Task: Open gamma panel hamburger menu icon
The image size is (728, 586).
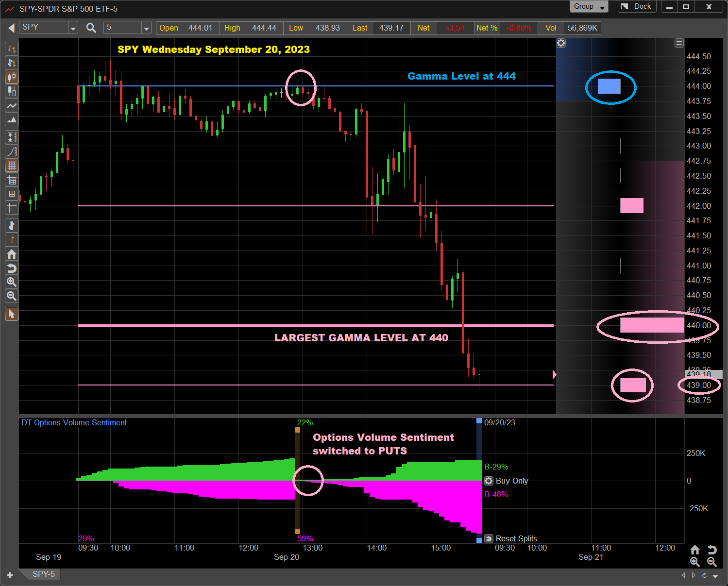Action: [x=679, y=43]
